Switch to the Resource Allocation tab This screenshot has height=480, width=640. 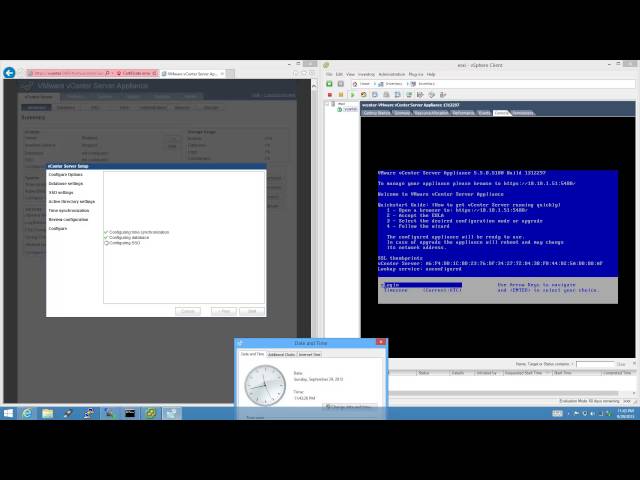(431, 113)
